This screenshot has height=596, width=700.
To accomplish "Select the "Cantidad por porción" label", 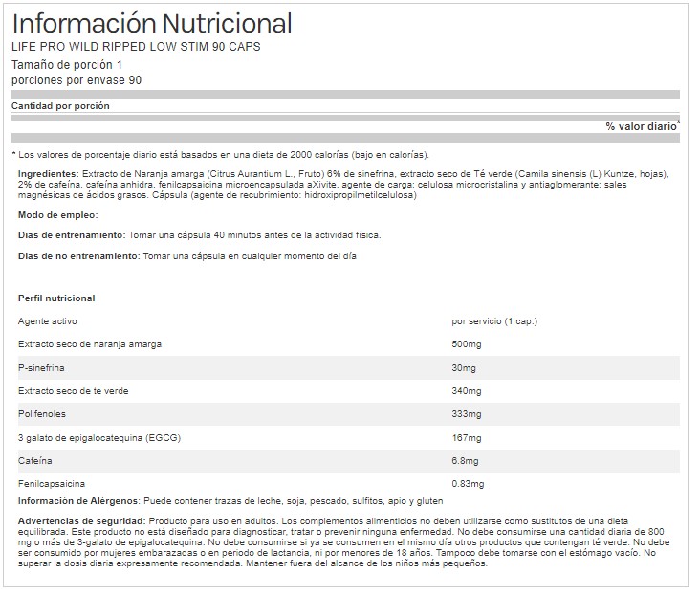I will 60,106.
